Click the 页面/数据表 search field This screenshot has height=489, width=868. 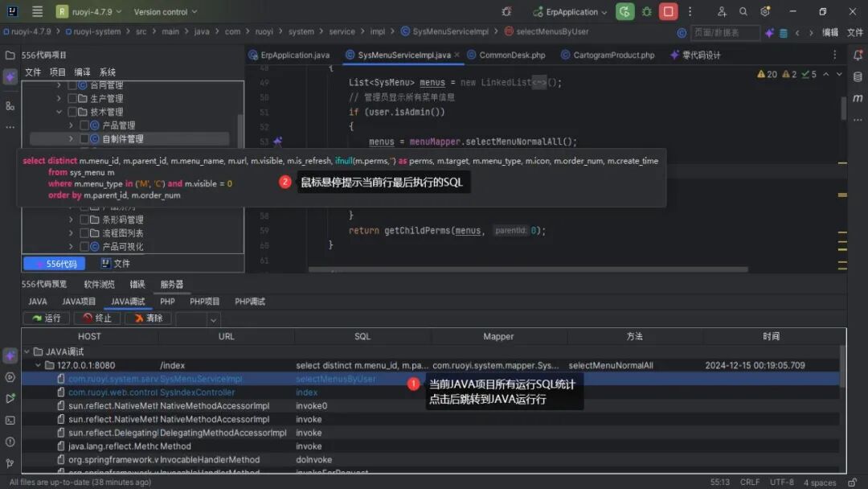725,33
